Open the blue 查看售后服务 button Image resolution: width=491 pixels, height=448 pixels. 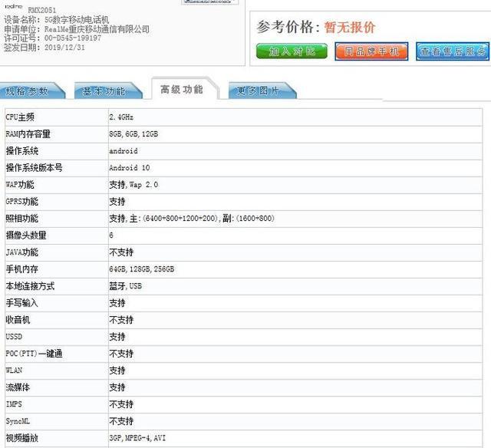[x=452, y=51]
